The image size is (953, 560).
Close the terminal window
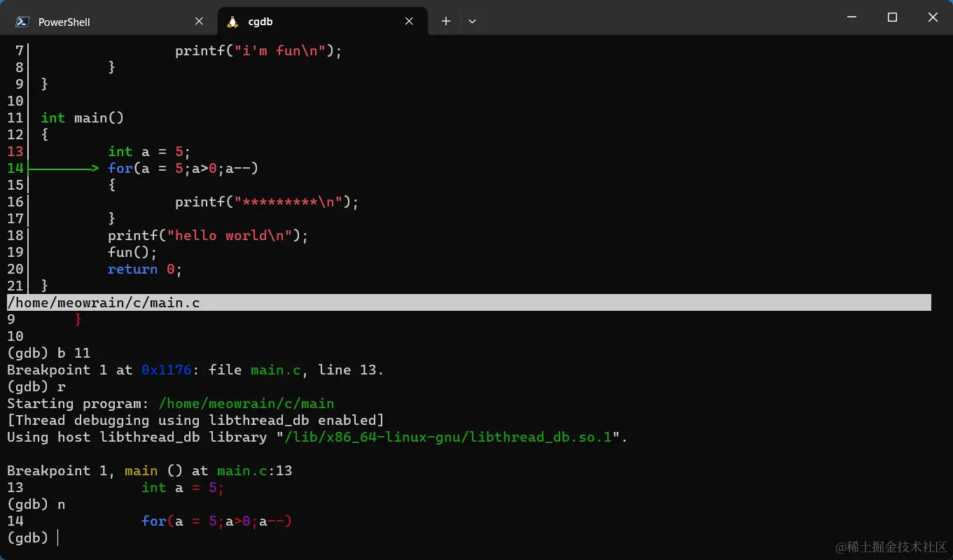tap(933, 17)
